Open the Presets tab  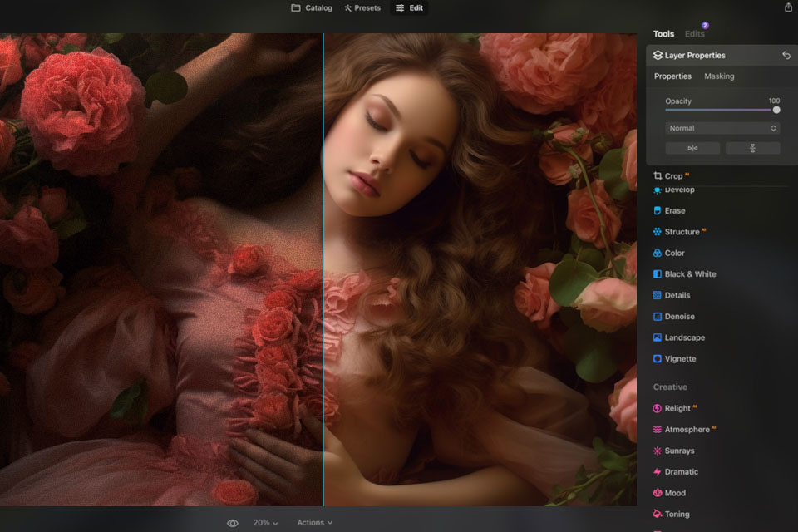(x=362, y=7)
